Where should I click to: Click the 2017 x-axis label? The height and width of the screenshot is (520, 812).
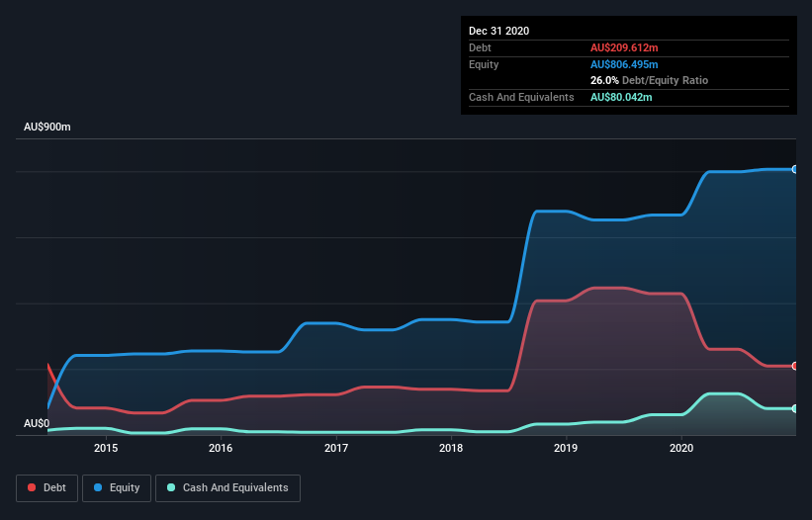pos(336,448)
